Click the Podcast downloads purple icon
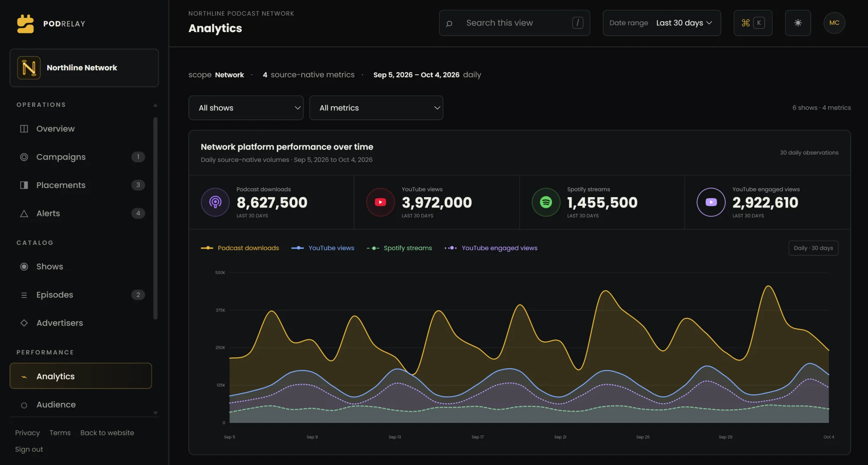The width and height of the screenshot is (868, 465). coord(215,202)
